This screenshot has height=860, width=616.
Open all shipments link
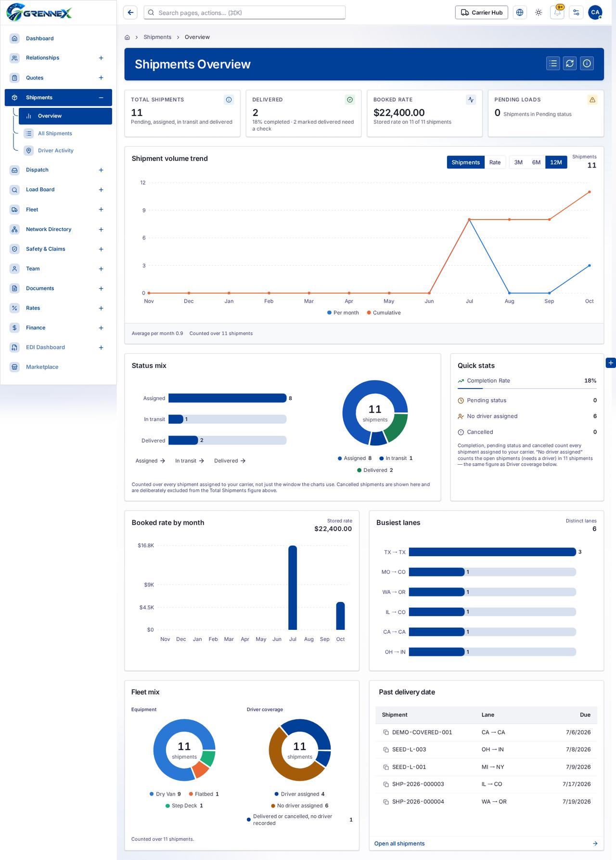[486, 844]
